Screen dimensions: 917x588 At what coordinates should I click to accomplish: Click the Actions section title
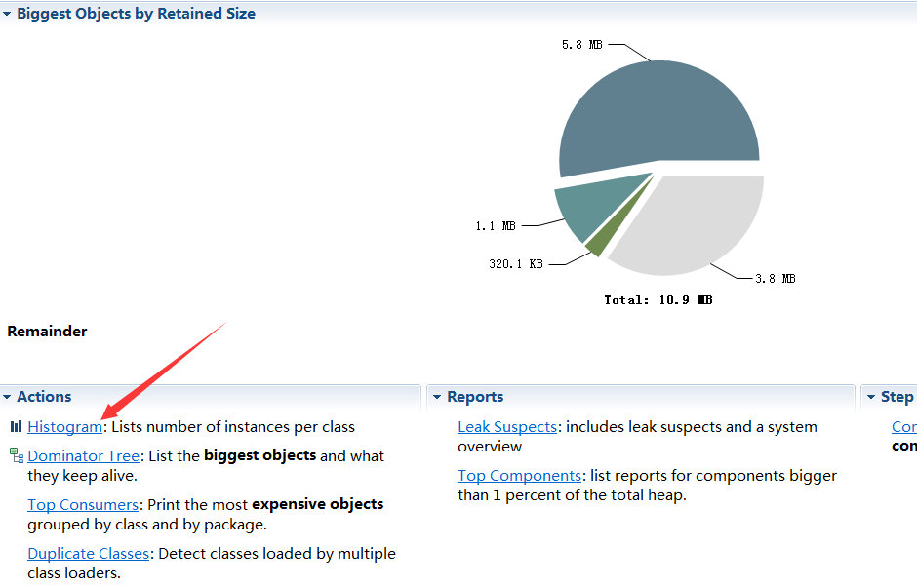coord(44,397)
